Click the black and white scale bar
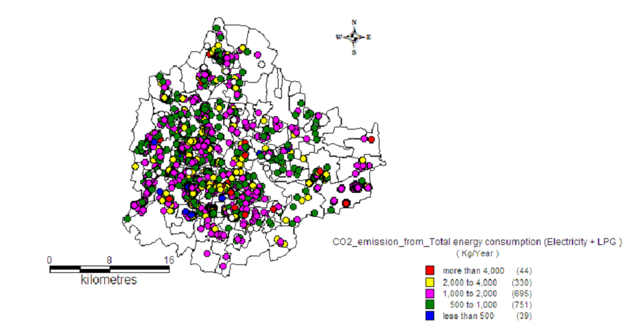The width and height of the screenshot is (644, 333). coord(110,270)
